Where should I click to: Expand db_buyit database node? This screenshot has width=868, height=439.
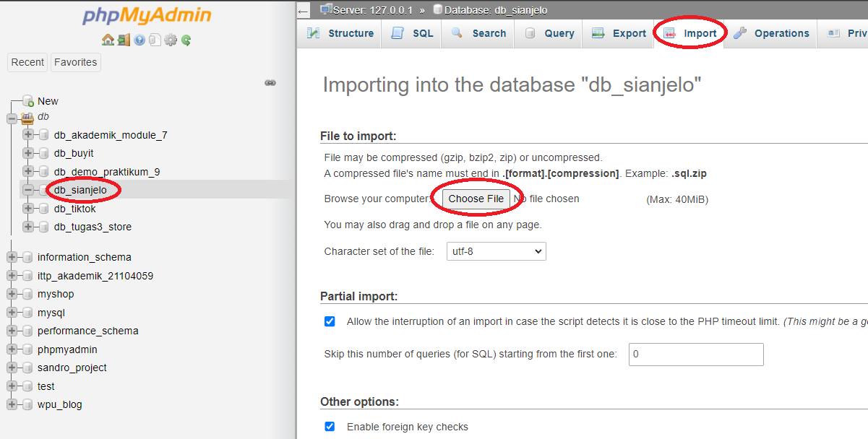tap(28, 153)
